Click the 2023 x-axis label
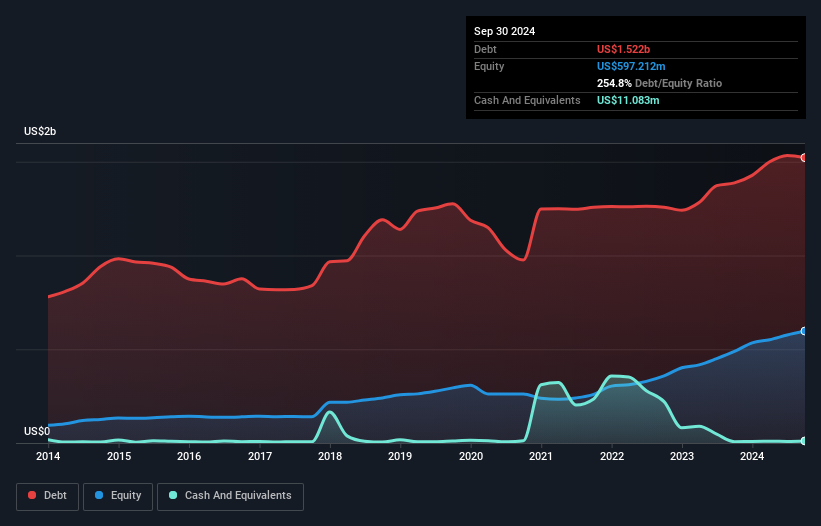Image resolution: width=821 pixels, height=526 pixels. click(682, 456)
